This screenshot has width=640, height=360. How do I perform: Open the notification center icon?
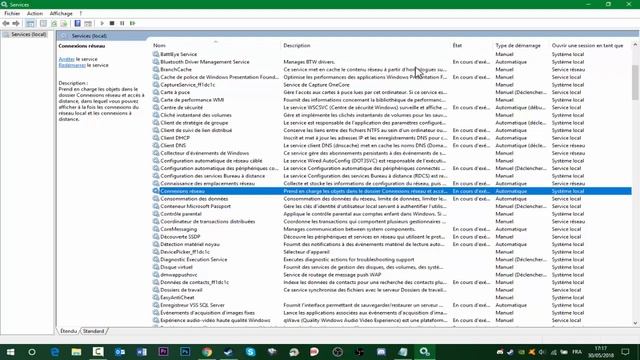[625, 352]
